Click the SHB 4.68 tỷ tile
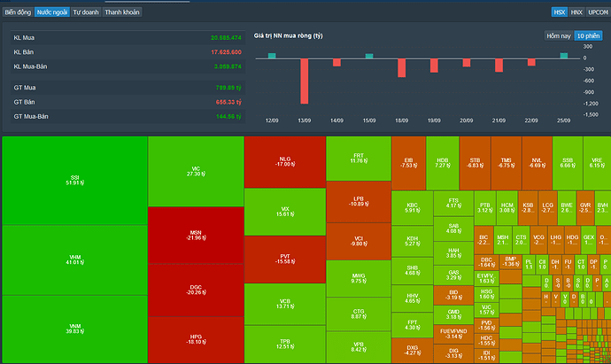The height and width of the screenshot is (364, 611). [413, 271]
